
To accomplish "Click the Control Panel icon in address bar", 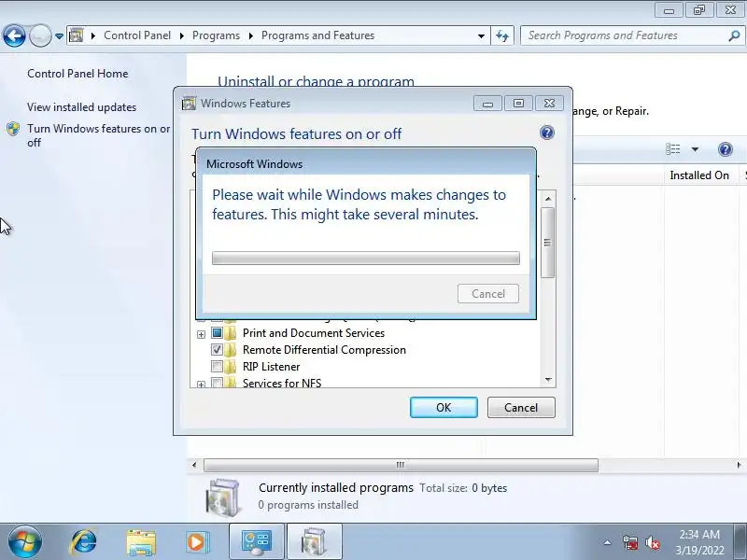I will (x=77, y=35).
